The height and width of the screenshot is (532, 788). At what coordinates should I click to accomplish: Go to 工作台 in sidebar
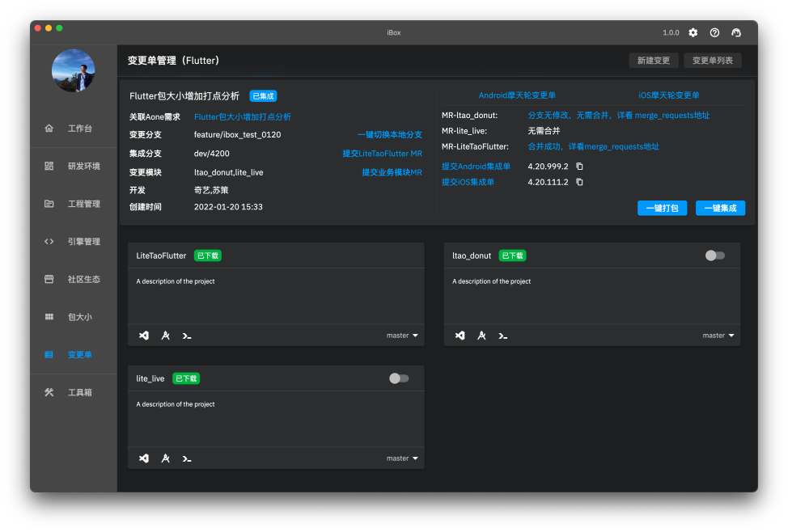pos(79,129)
